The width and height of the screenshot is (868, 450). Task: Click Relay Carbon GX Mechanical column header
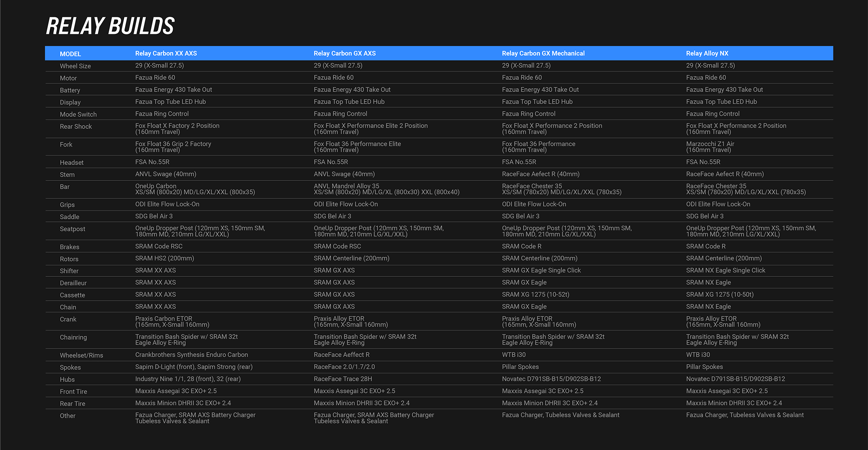point(543,53)
